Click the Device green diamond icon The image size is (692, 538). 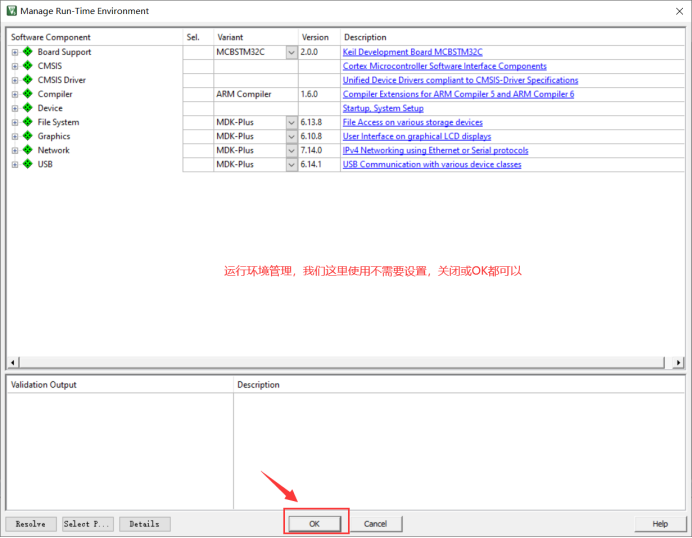28,108
